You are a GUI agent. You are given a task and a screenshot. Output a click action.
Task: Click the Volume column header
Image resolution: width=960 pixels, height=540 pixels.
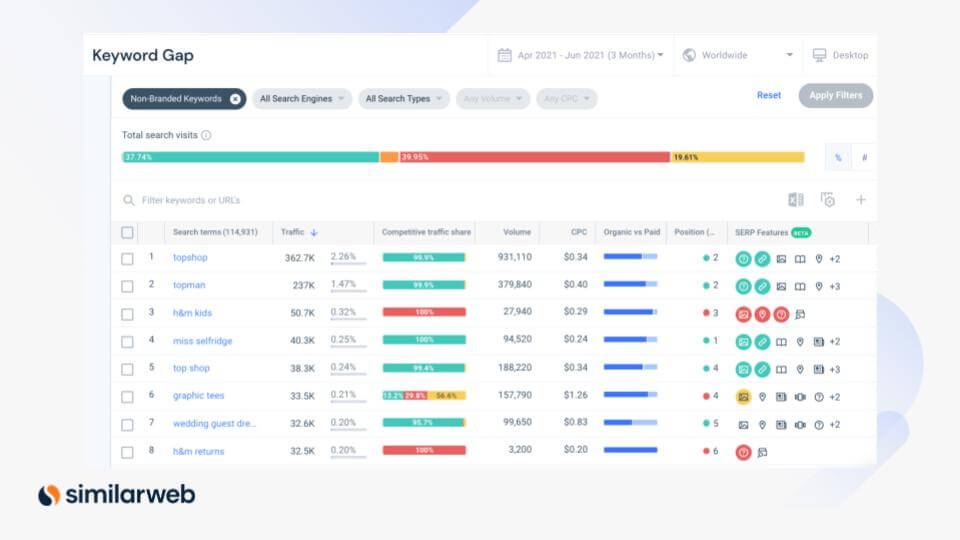517,232
